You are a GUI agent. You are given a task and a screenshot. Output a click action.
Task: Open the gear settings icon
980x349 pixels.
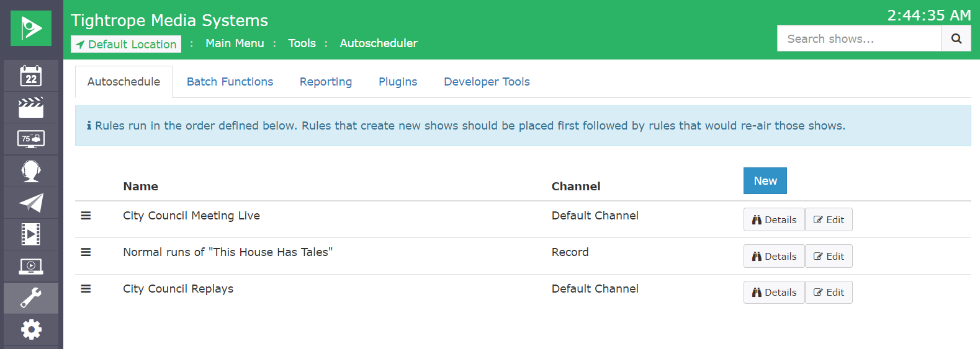(x=31, y=330)
